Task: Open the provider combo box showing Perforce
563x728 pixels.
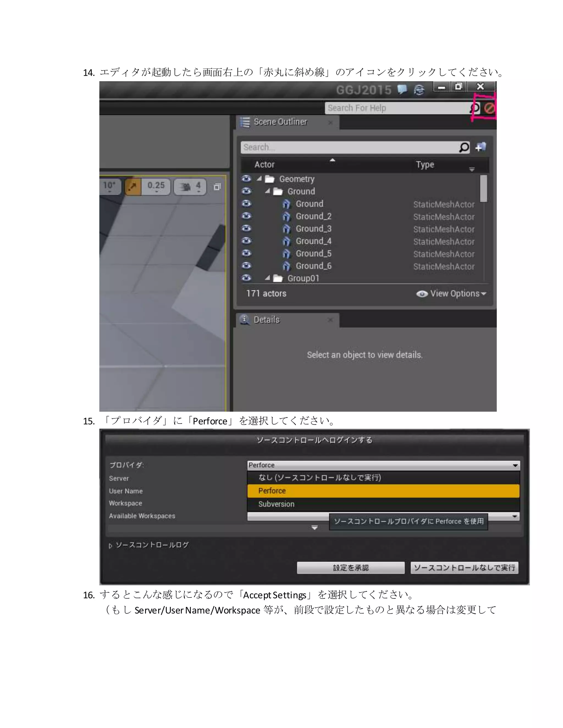Action: (x=383, y=465)
